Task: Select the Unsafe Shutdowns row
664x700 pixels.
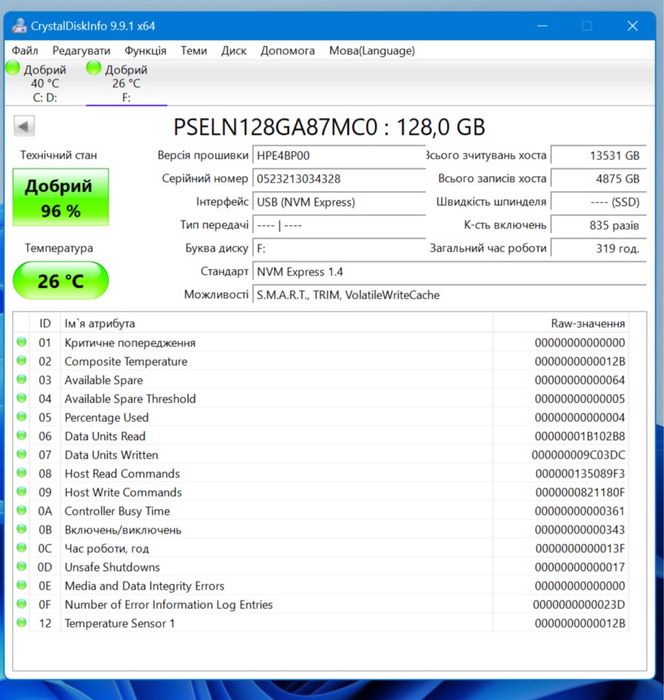Action: point(321,567)
